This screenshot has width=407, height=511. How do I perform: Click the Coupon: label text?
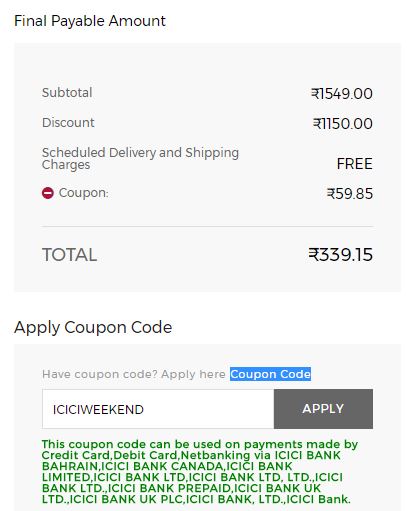(x=84, y=193)
